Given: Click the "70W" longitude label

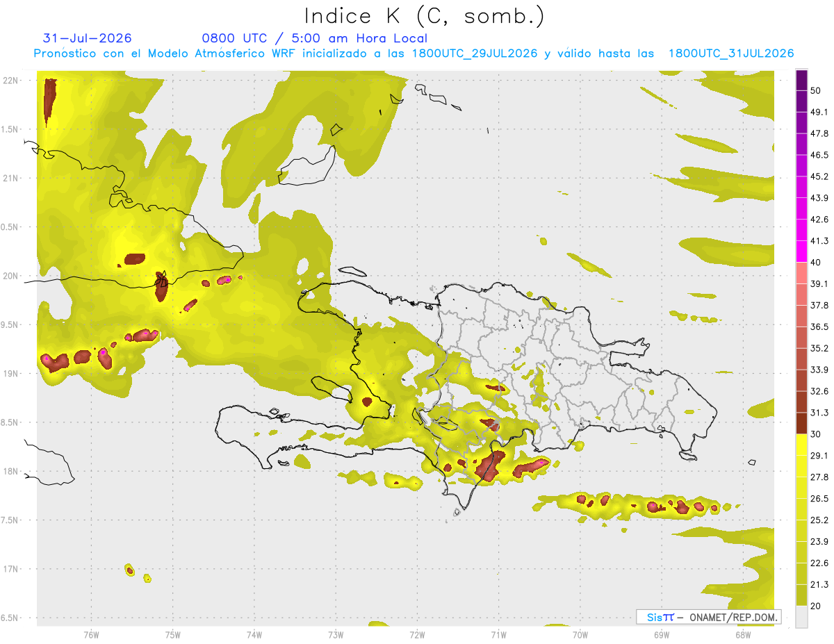Looking at the screenshot, I should point(580,635).
